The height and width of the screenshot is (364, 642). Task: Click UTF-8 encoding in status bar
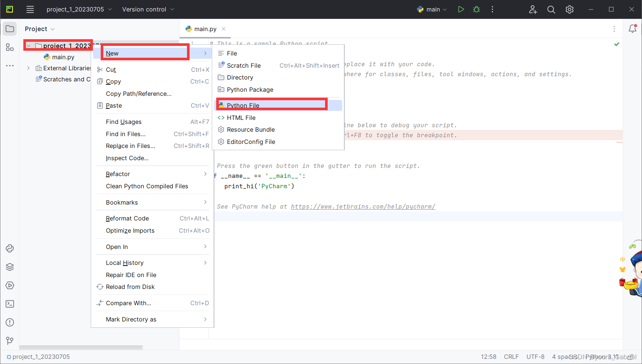[x=535, y=357]
